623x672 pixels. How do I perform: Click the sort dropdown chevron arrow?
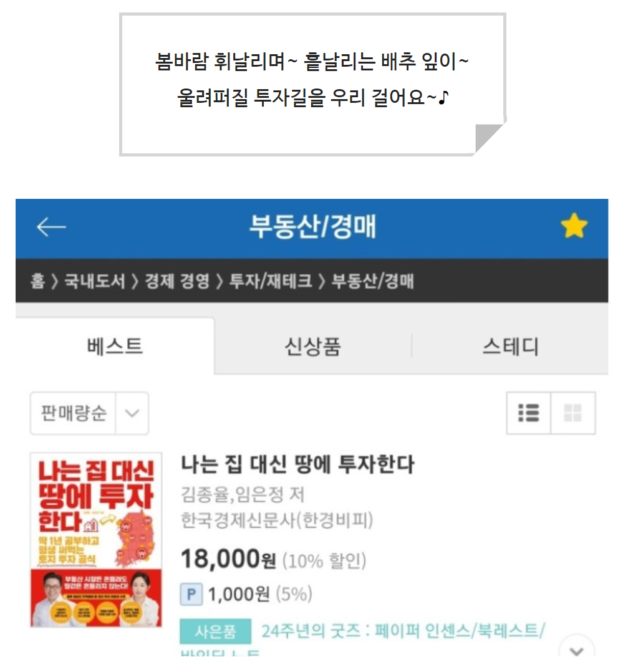pyautogui.click(x=132, y=413)
